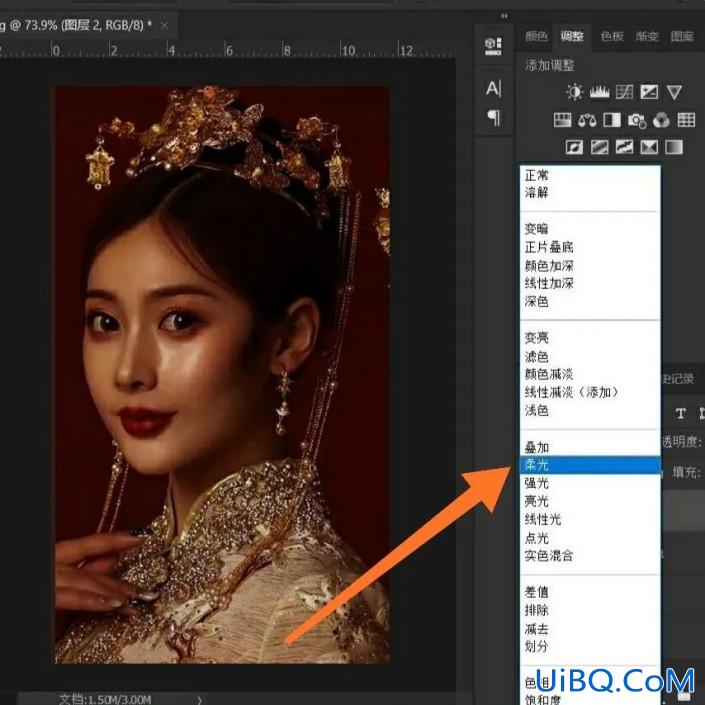Viewport: 705px width, 705px height.
Task: Choose 变亮 blend mode
Action: click(590, 338)
